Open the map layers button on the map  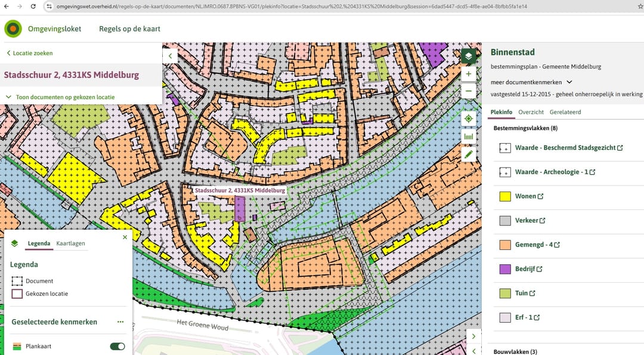[469, 56]
